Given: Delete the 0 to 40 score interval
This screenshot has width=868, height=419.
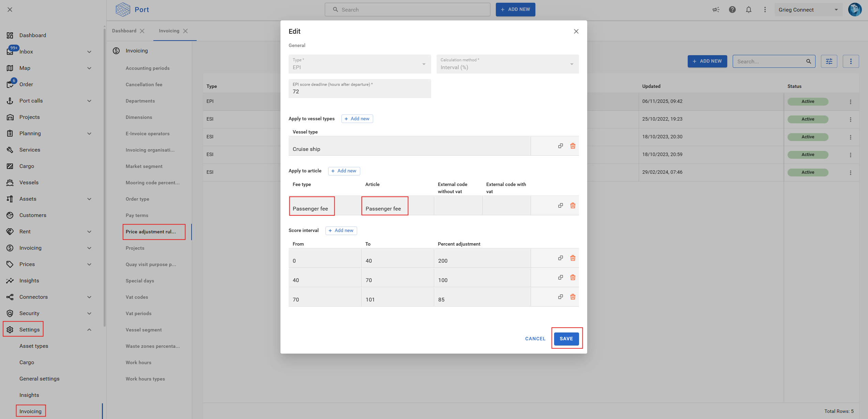Looking at the screenshot, I should click(573, 258).
